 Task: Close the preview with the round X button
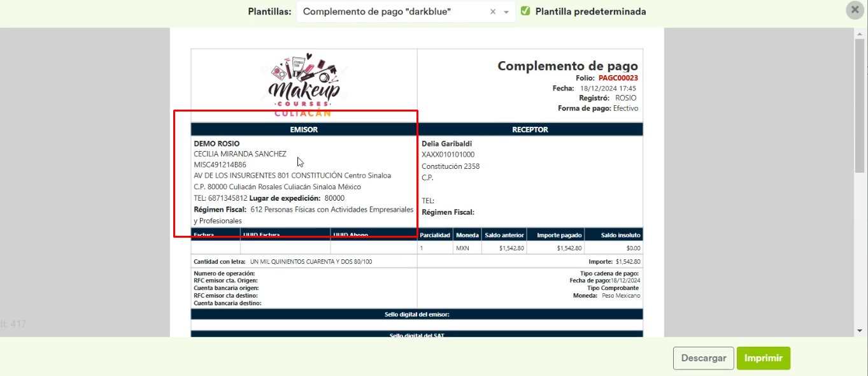pos(855,10)
